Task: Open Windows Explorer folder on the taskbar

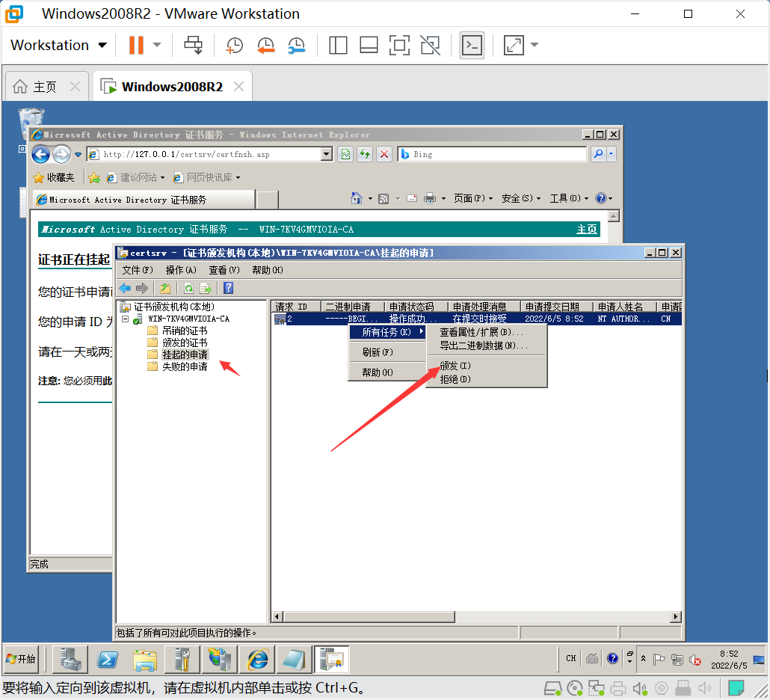Action: (x=145, y=659)
